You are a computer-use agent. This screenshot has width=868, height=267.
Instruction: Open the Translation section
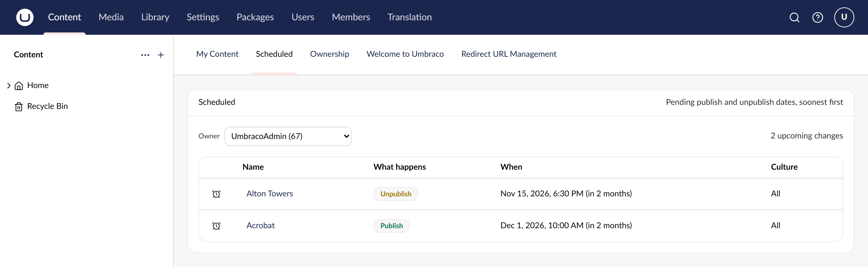[x=409, y=17]
